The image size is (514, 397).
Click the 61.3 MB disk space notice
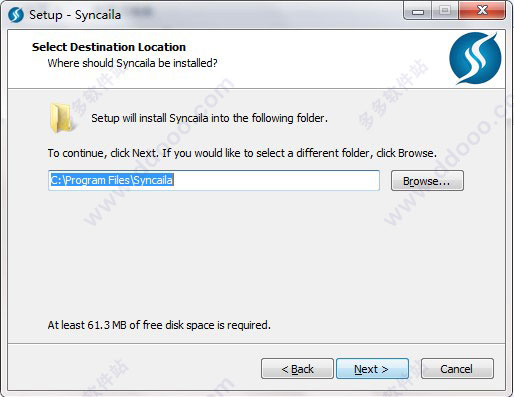[x=159, y=325]
